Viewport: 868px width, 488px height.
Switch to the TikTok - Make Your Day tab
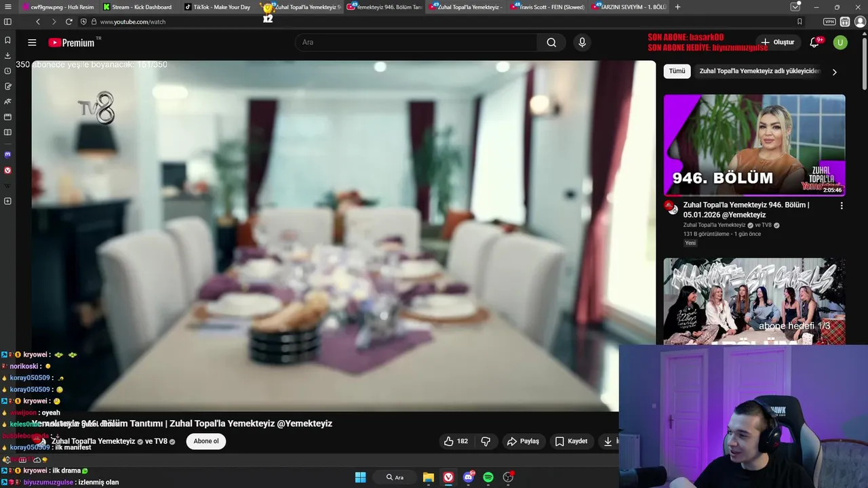click(x=220, y=7)
